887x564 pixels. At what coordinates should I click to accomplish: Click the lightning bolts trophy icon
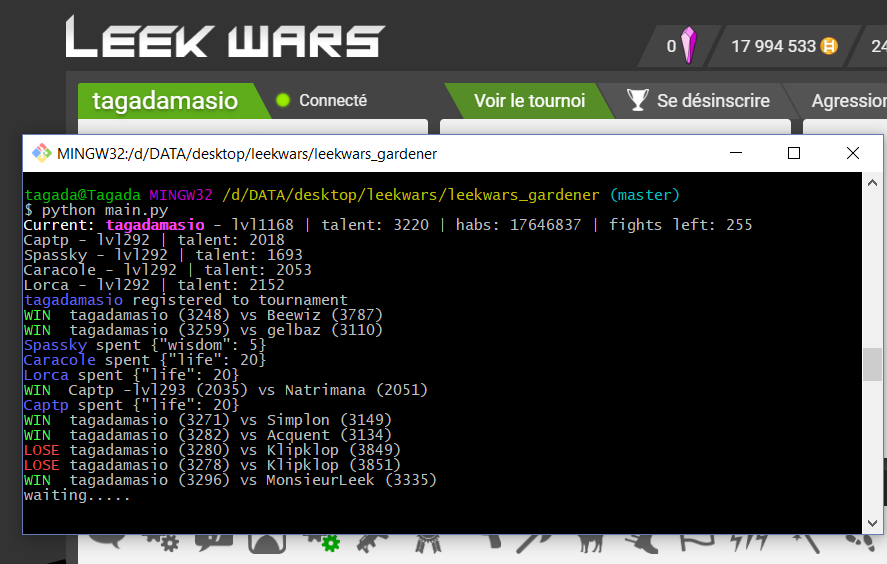coord(748,543)
